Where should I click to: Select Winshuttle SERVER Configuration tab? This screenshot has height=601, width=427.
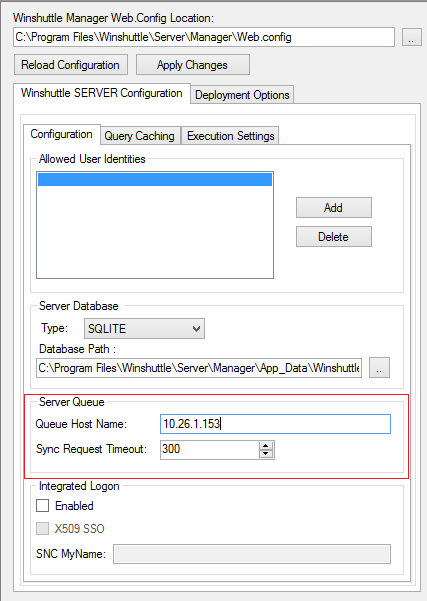[x=102, y=93]
